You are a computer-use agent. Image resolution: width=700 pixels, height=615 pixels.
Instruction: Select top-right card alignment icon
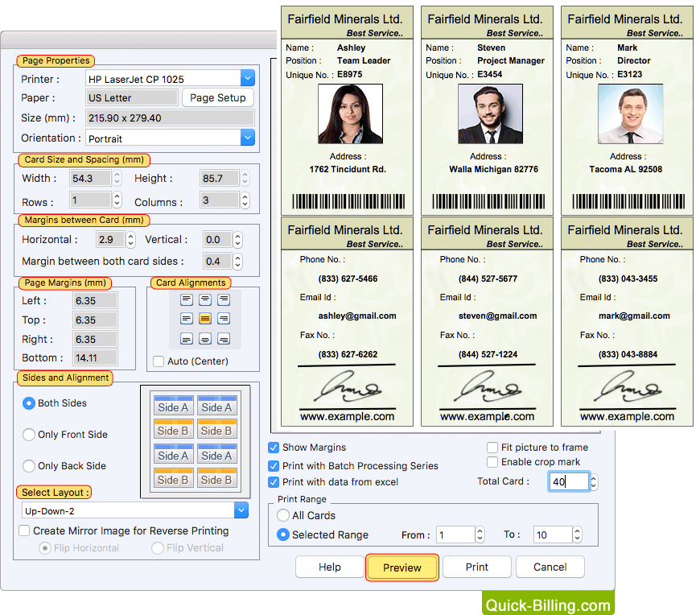[224, 299]
